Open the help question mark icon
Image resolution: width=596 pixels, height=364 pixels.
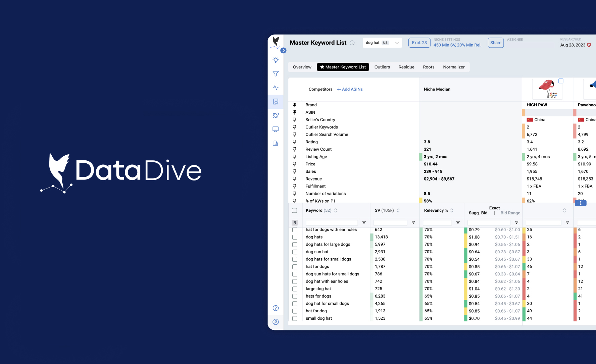tap(276, 308)
